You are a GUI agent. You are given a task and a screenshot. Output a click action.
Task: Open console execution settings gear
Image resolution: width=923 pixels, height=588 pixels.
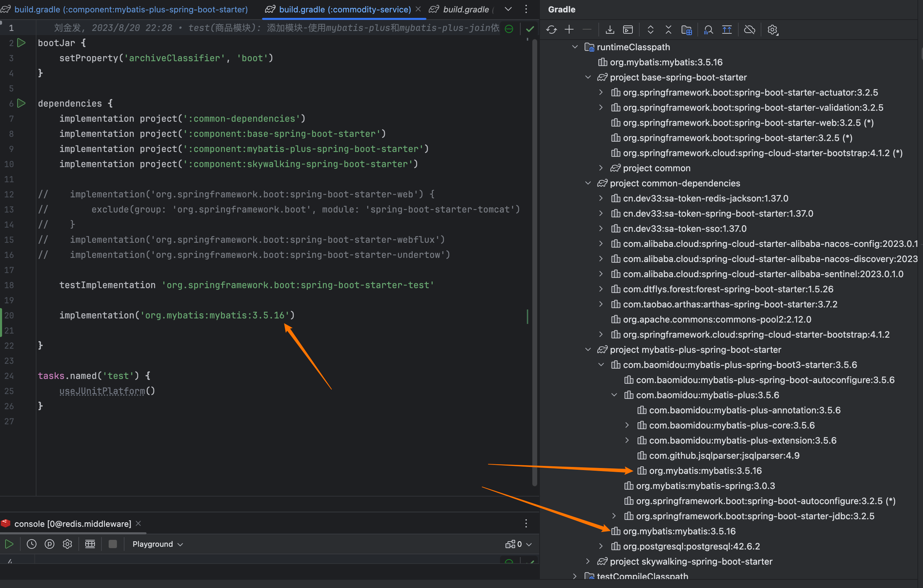pos(67,544)
